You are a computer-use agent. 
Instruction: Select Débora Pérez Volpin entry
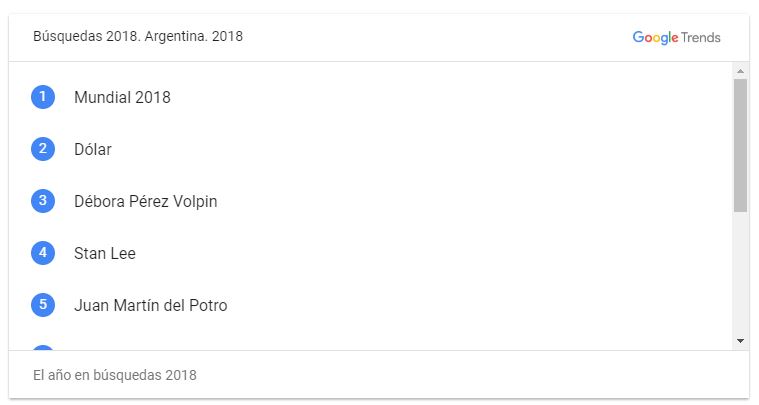146,201
